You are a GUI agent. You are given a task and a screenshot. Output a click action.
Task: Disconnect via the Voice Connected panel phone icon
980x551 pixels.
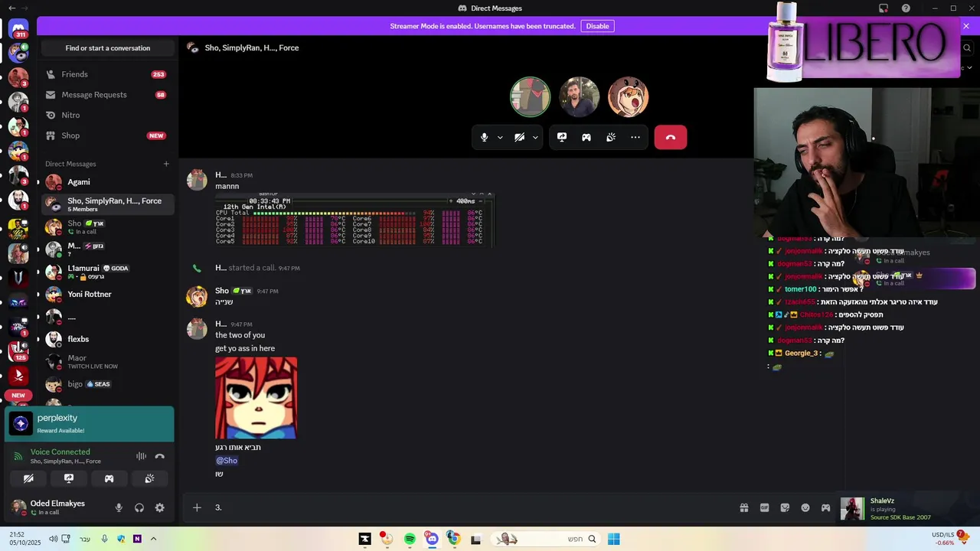(x=160, y=456)
